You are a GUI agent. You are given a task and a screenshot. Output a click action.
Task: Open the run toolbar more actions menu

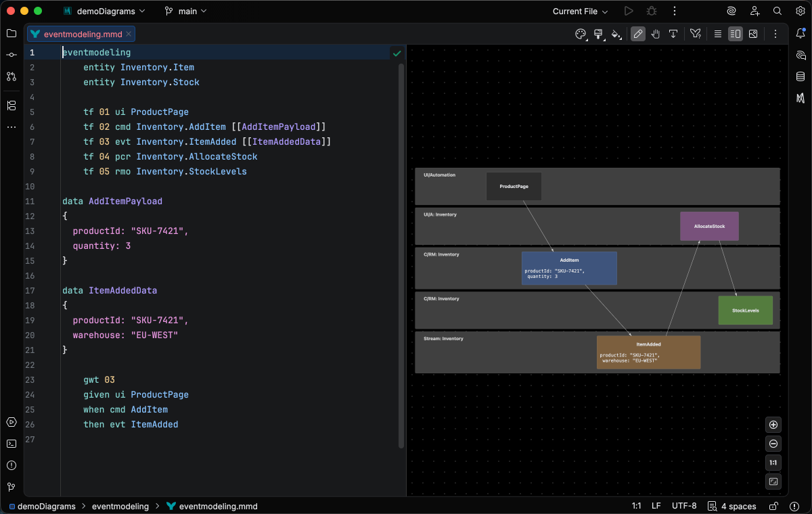[x=674, y=11]
